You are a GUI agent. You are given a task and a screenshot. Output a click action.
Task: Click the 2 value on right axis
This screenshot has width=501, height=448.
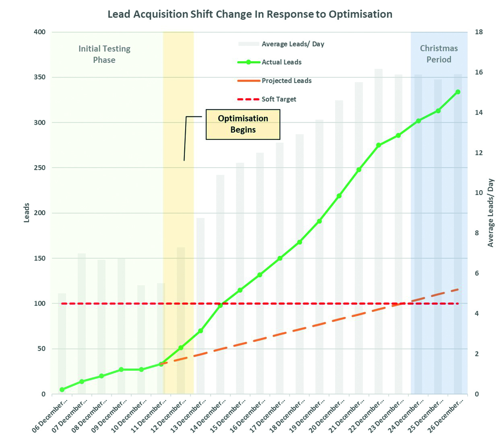click(477, 354)
